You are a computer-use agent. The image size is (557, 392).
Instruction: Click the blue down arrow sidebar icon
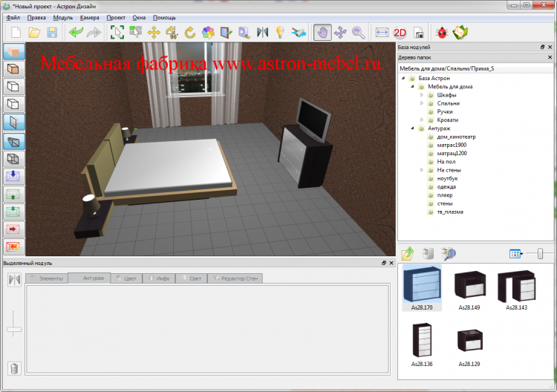pos(14,176)
